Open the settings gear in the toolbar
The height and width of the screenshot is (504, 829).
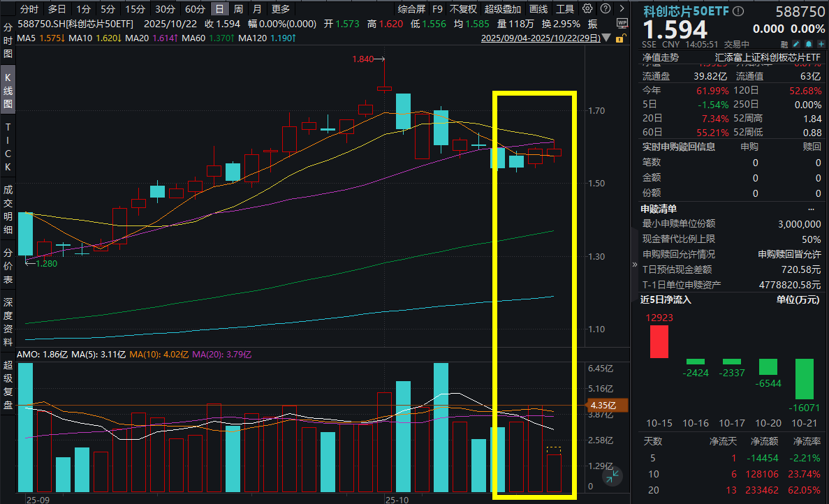pos(587,10)
